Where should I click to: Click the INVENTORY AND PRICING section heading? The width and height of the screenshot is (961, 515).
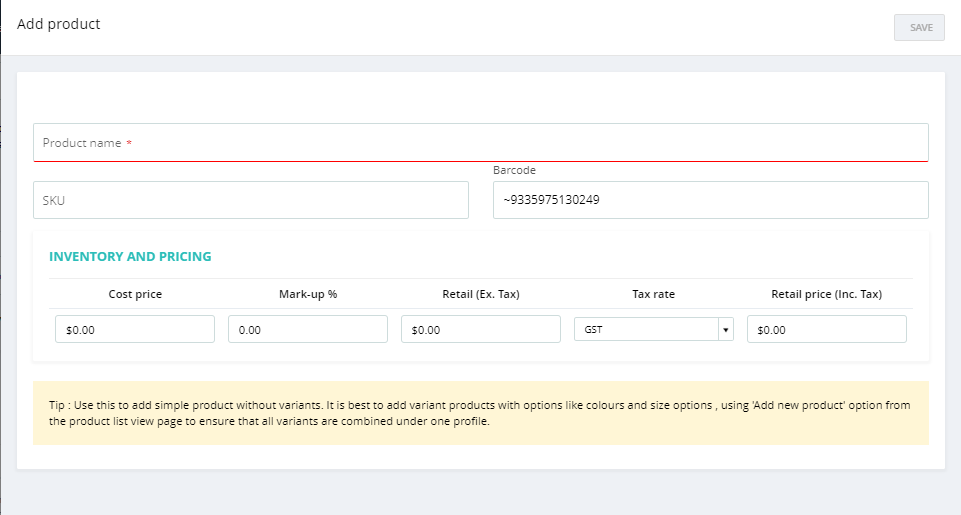coord(130,256)
